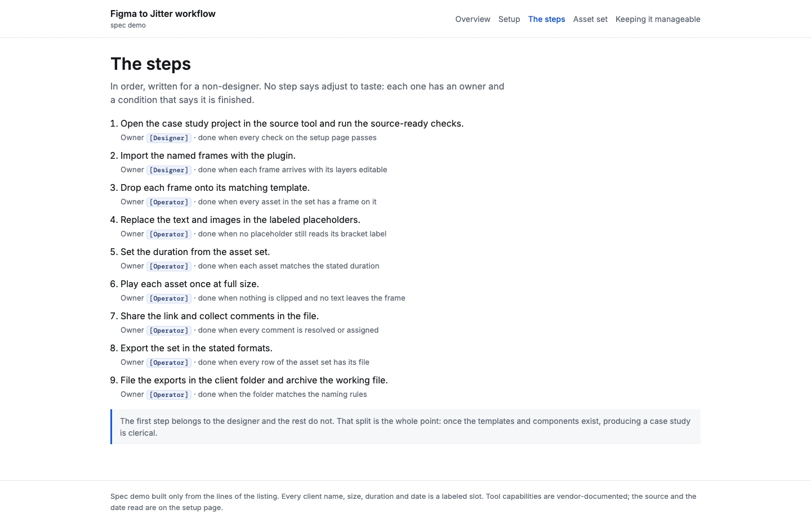Click The steps page heading
811x532 pixels.
pyautogui.click(x=150, y=64)
